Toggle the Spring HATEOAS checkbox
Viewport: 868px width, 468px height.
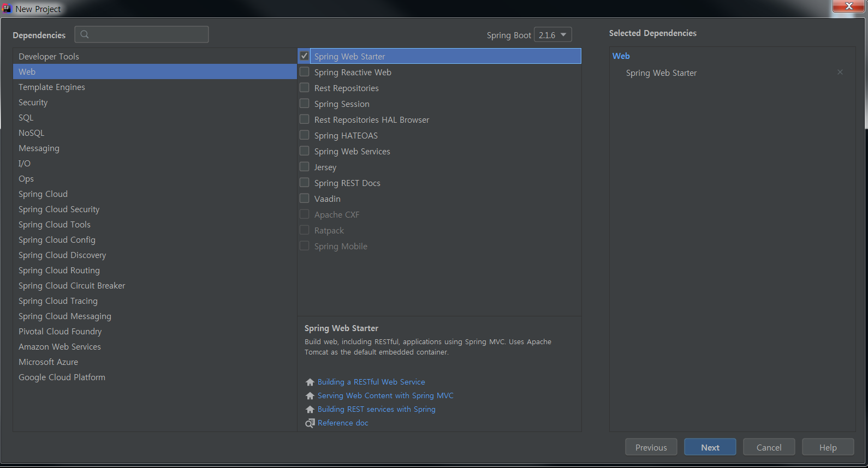(x=305, y=135)
